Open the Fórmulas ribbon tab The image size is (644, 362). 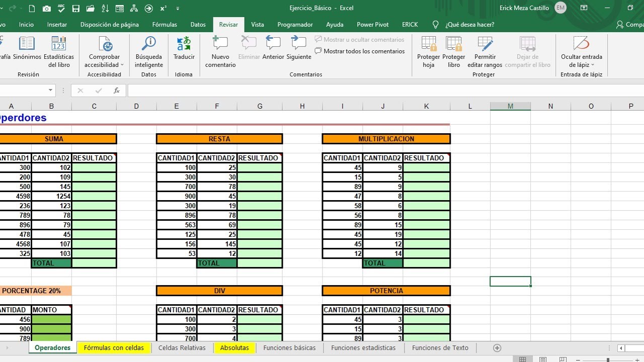pos(165,24)
